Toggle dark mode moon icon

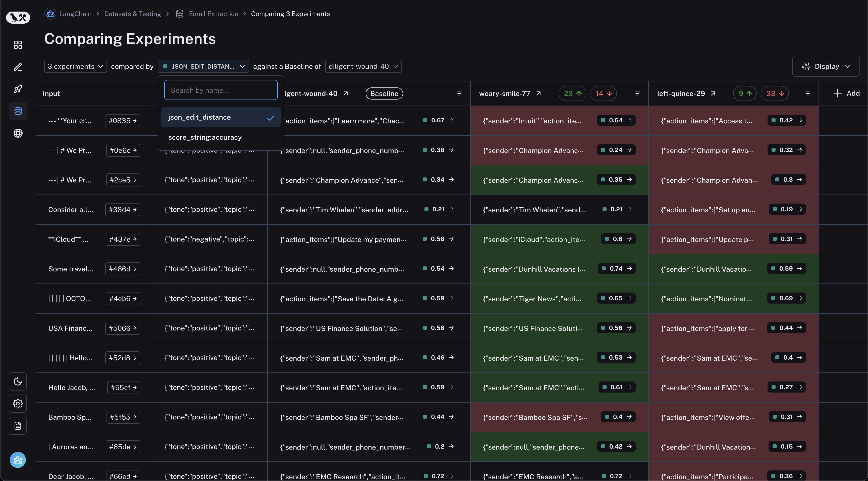18,381
